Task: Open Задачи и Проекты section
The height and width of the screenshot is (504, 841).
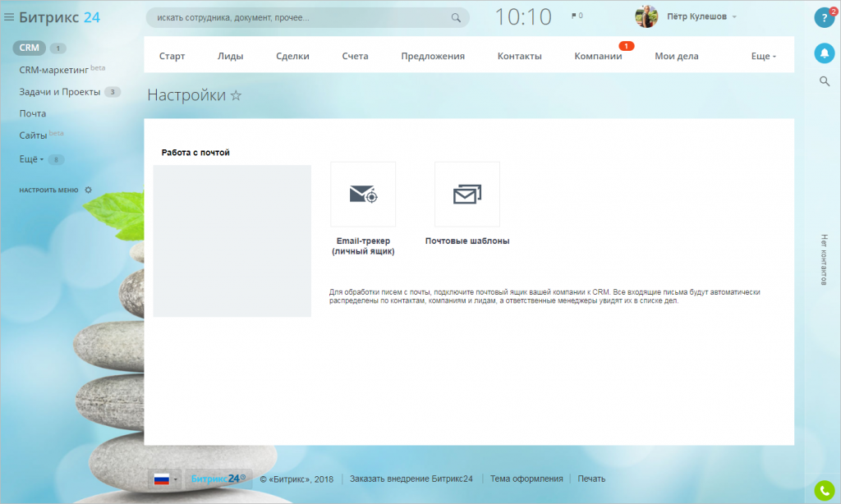Action: pyautogui.click(x=59, y=92)
